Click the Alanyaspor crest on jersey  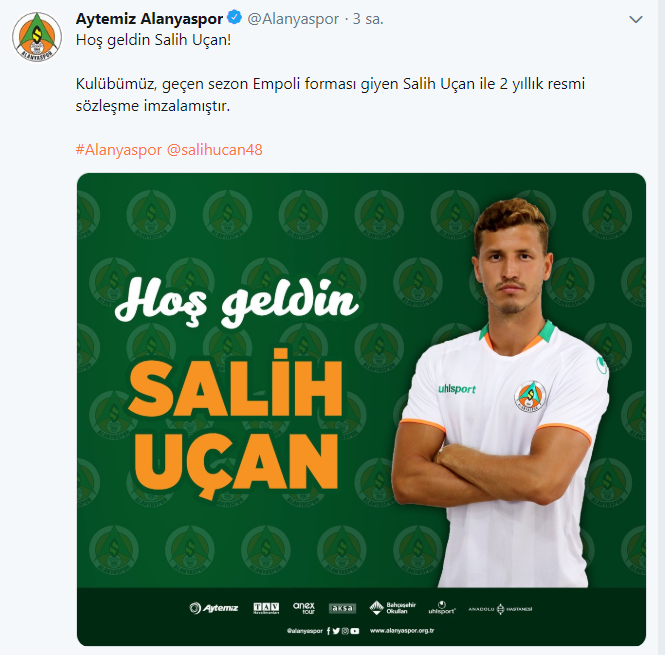530,396
